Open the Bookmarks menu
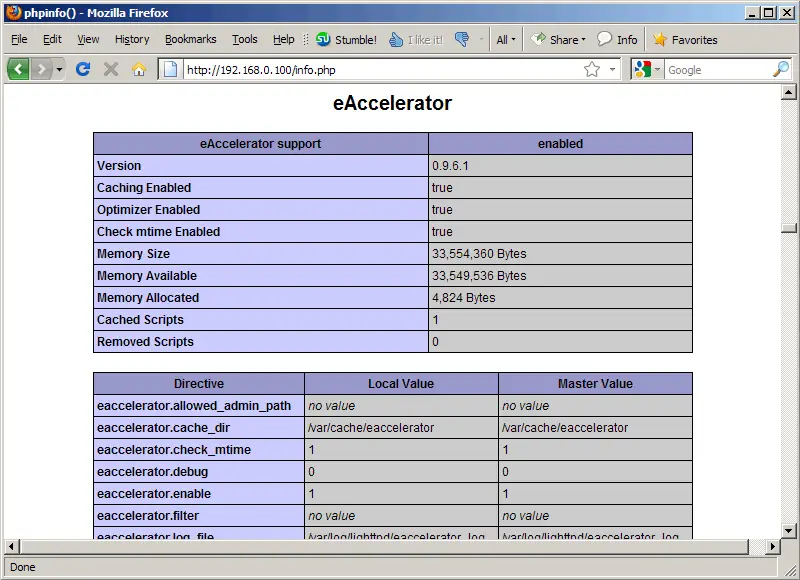The width and height of the screenshot is (800, 580). pyautogui.click(x=190, y=39)
